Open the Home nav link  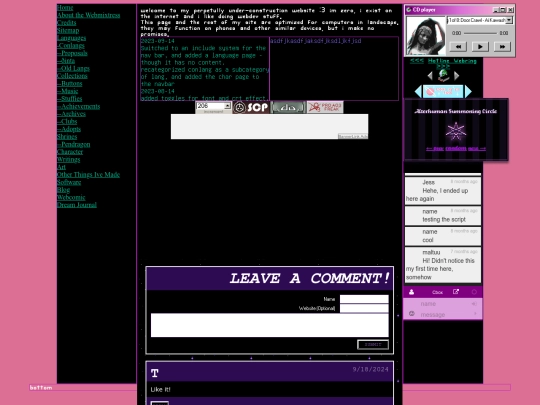65,8
